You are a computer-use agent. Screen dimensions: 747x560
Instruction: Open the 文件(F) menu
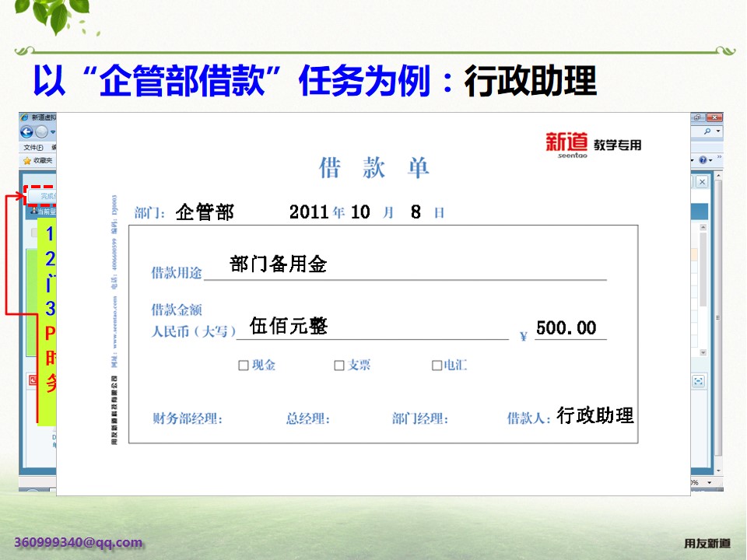33,147
